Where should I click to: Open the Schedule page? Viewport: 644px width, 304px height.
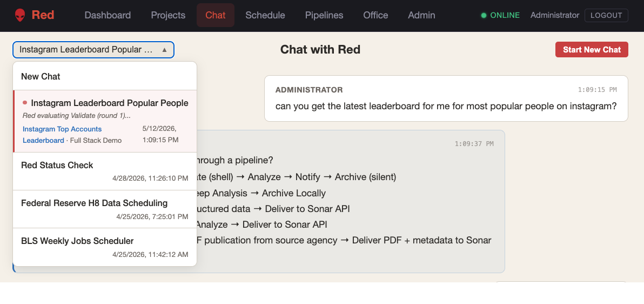265,15
